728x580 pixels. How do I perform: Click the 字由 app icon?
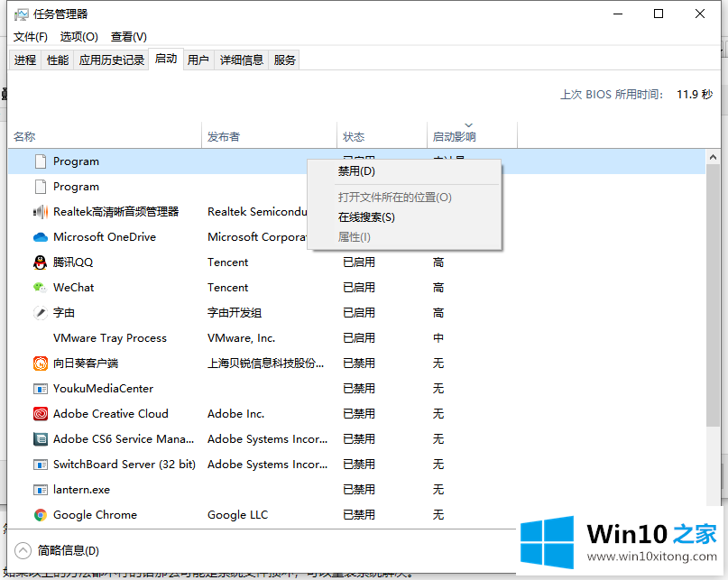[x=41, y=313]
